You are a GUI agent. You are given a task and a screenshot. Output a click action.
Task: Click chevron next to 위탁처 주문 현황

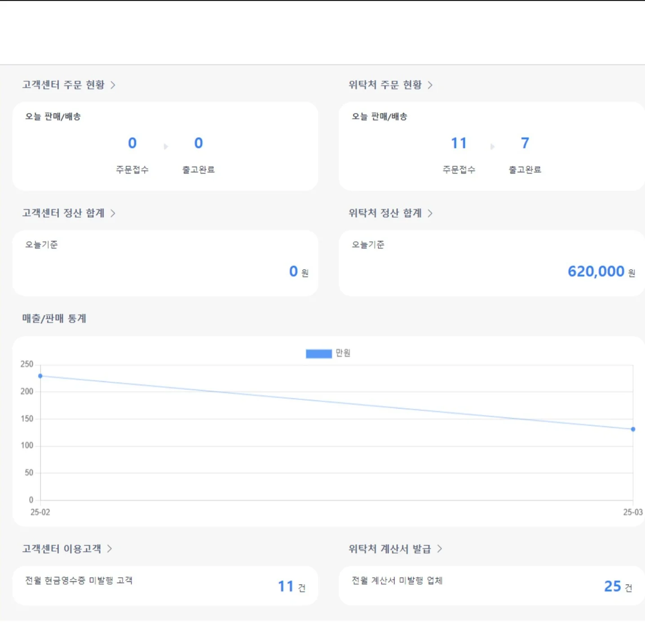pos(430,85)
